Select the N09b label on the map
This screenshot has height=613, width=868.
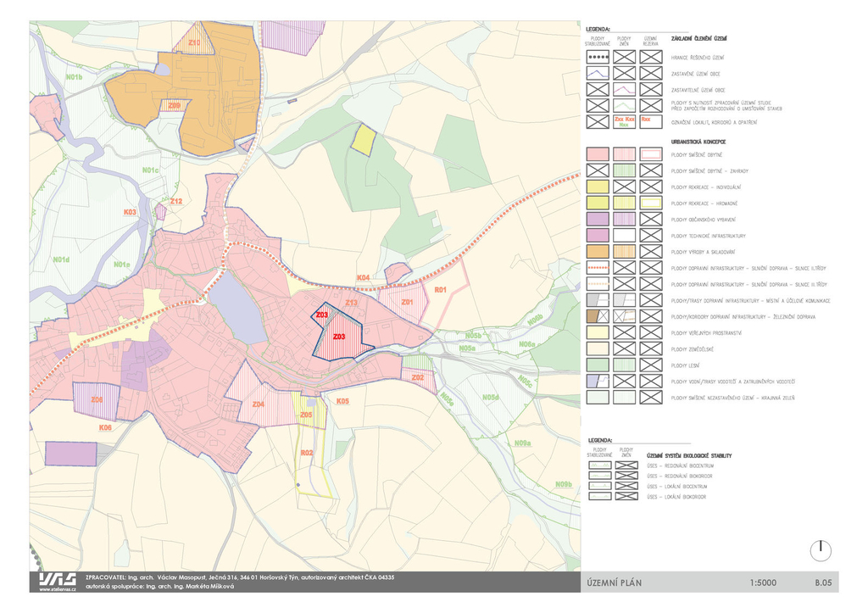click(564, 484)
